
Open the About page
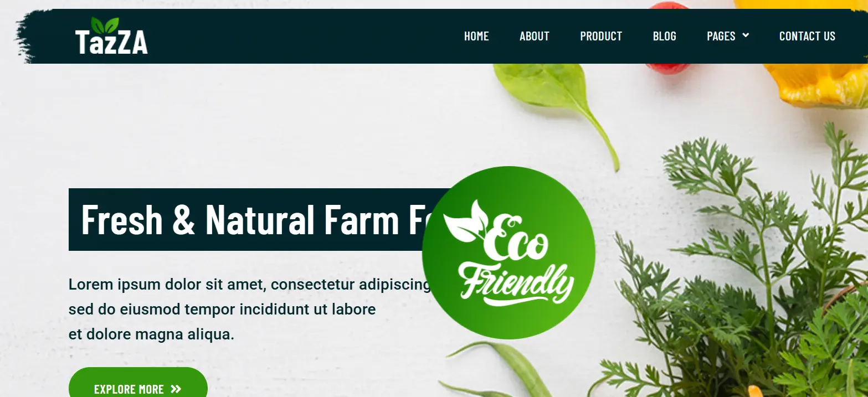pyautogui.click(x=535, y=36)
